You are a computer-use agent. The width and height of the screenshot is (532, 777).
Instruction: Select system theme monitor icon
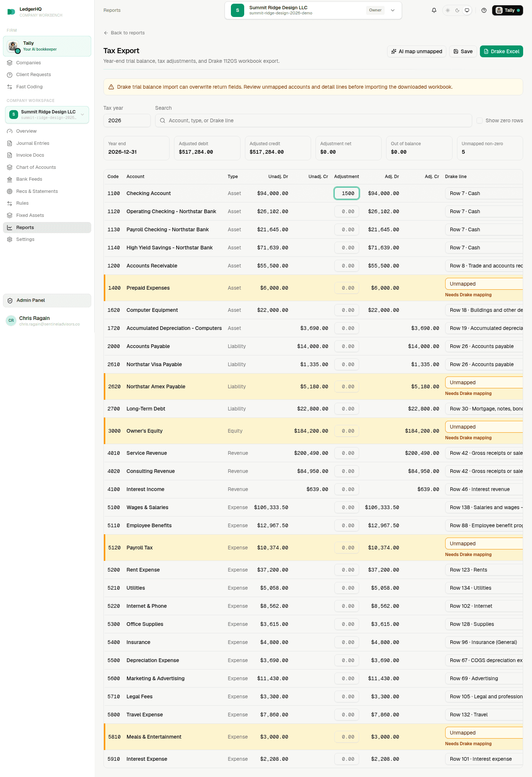(467, 10)
